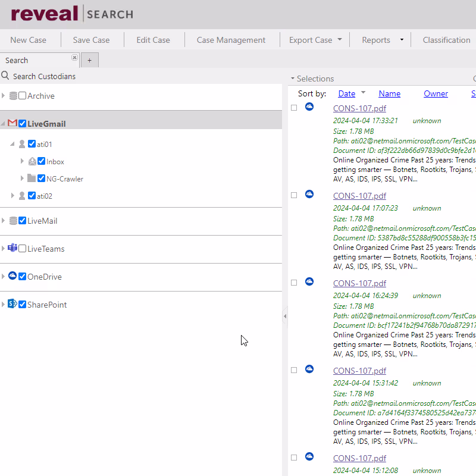Expand the Archive tree node

coord(3,96)
